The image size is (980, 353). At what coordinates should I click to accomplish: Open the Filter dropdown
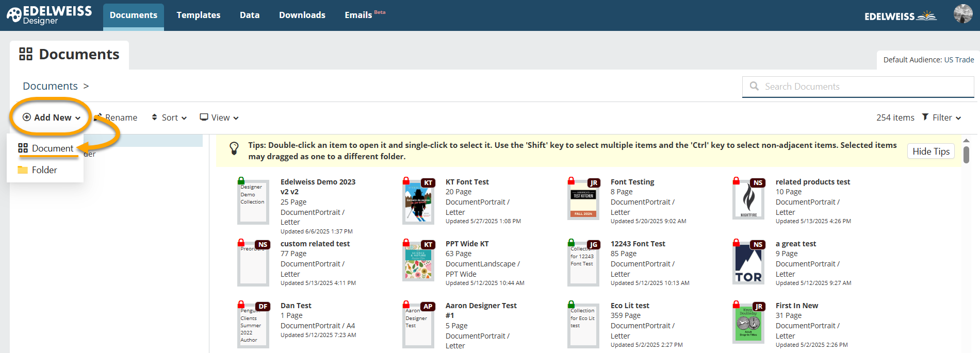coord(942,117)
